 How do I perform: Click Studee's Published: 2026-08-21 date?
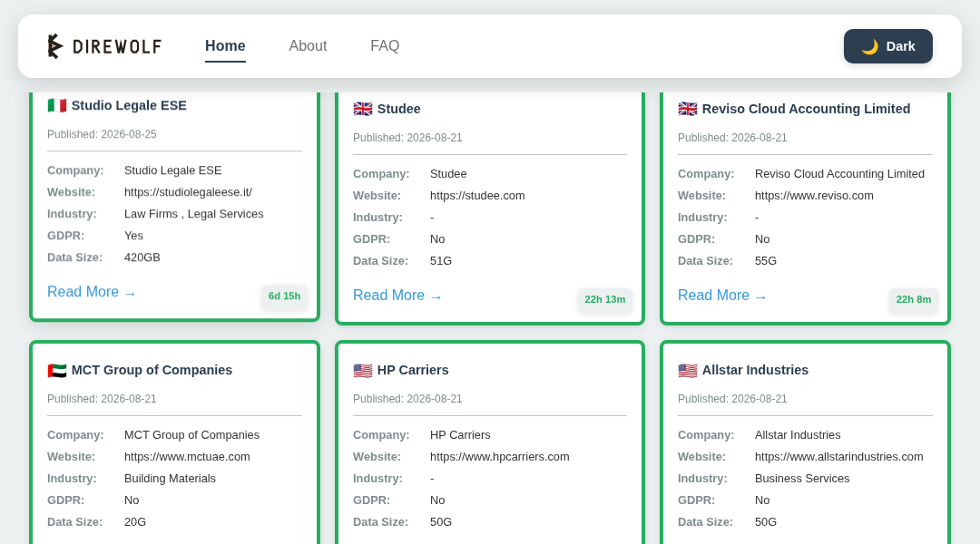pos(407,138)
